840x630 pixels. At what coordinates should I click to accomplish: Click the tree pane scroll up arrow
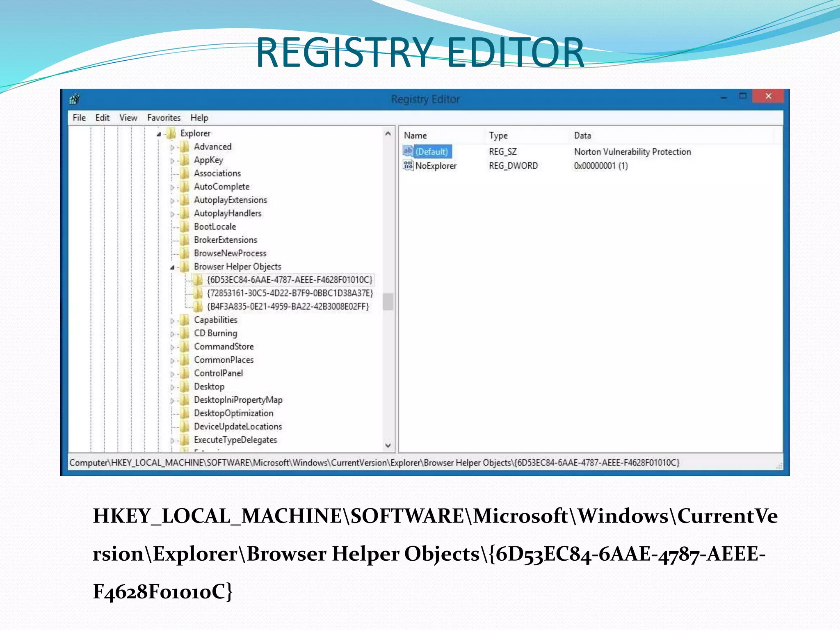pyautogui.click(x=388, y=134)
